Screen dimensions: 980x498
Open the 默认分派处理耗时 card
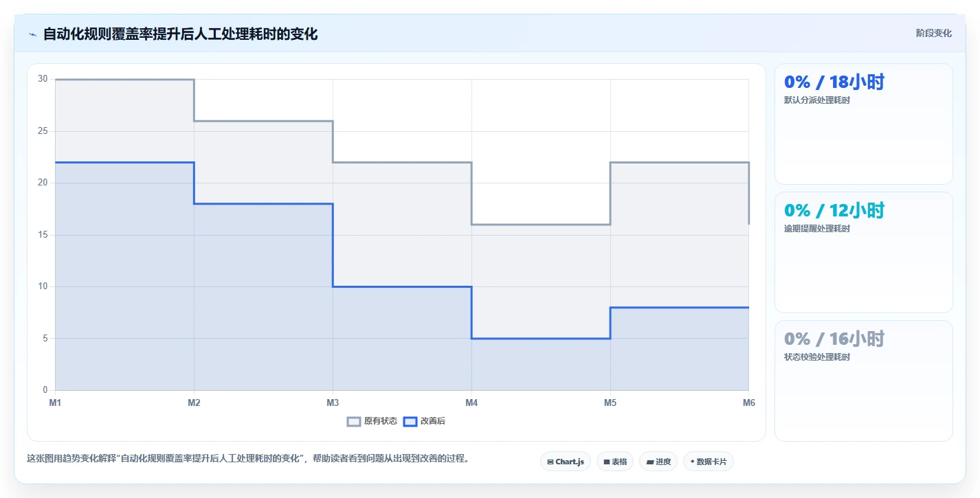click(864, 124)
